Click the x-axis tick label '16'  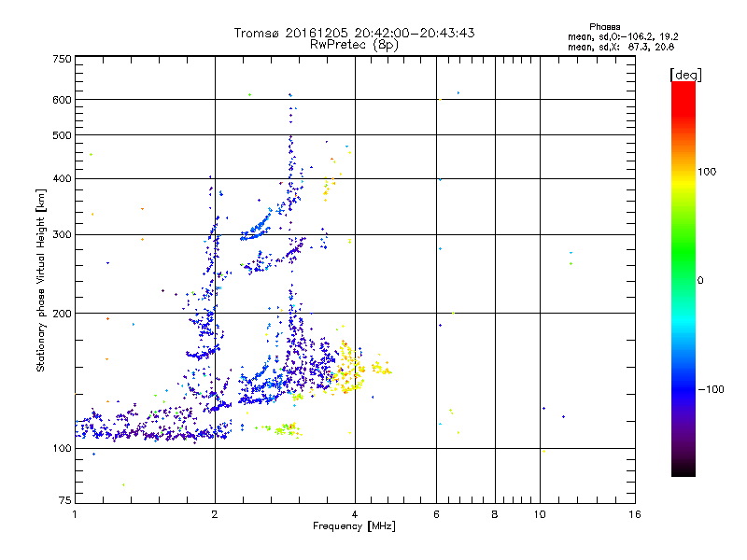click(635, 514)
